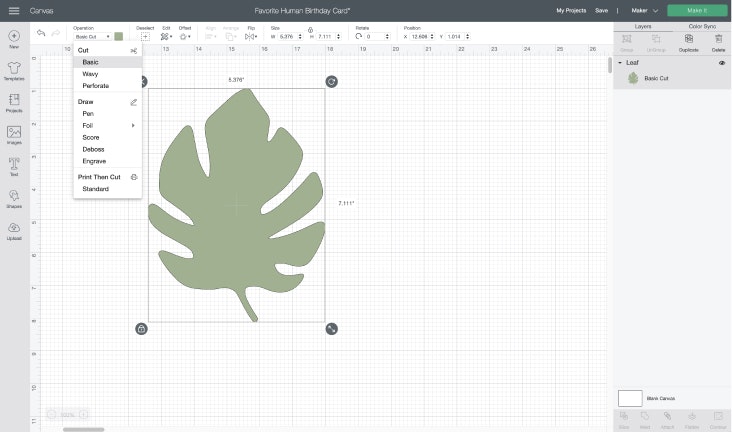Switch to the Layers tab

[x=643, y=27]
